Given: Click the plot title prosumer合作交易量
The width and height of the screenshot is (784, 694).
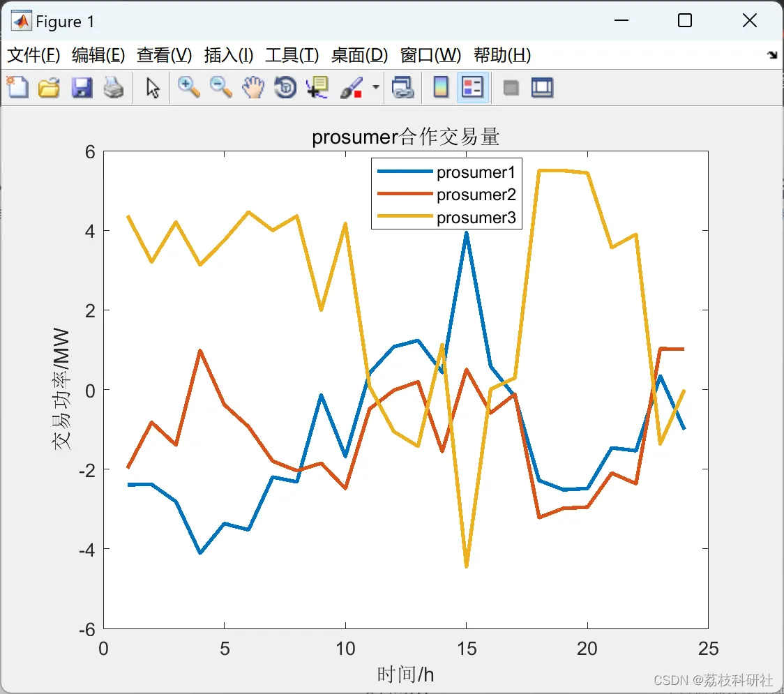Looking at the screenshot, I should (x=405, y=137).
